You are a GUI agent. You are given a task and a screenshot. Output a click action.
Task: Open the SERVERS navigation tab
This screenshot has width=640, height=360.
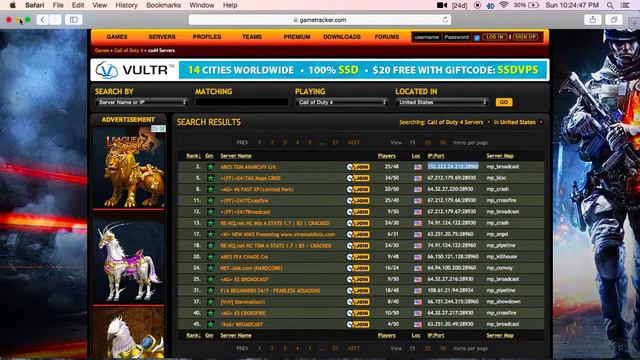(x=162, y=37)
